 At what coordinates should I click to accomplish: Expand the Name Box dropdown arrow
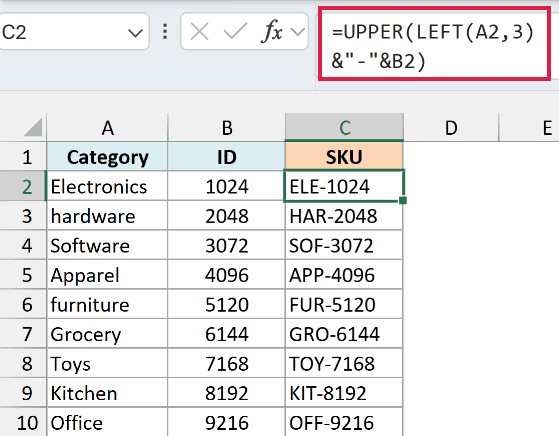point(135,33)
